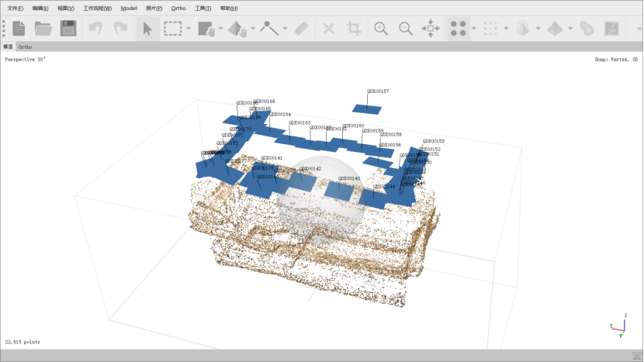Choose the Move Region tool
This screenshot has width=644, height=362.
[x=206, y=29]
